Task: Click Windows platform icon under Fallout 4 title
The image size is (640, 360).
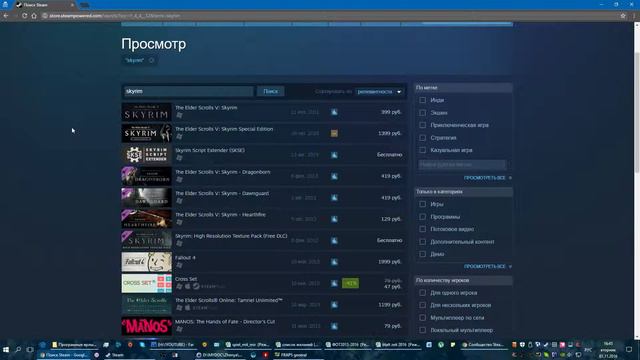Action: click(179, 265)
